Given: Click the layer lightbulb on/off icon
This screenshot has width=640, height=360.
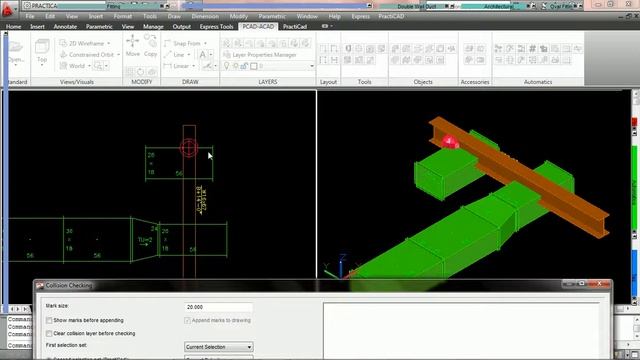Looking at the screenshot, I should pyautogui.click(x=227, y=66).
